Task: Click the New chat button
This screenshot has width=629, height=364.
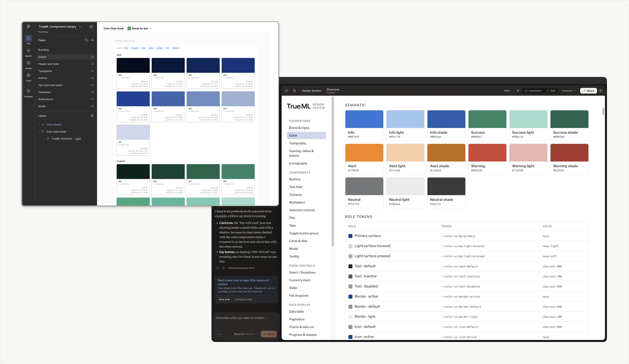Action: click(x=224, y=299)
